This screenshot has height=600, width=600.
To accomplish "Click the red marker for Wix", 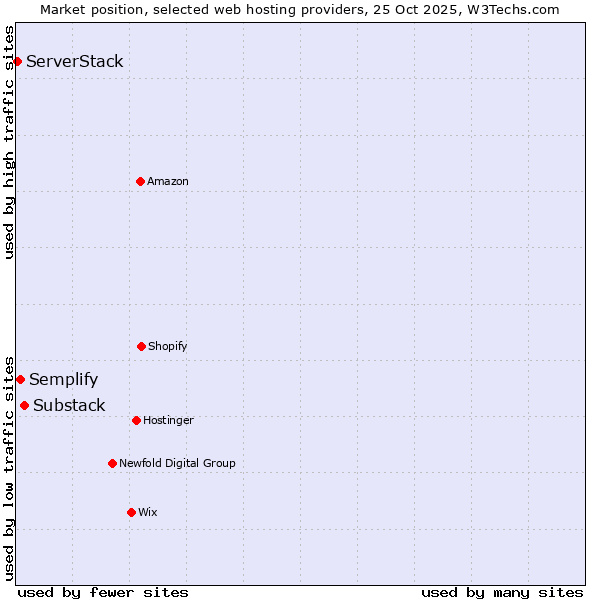I will 131,512.
